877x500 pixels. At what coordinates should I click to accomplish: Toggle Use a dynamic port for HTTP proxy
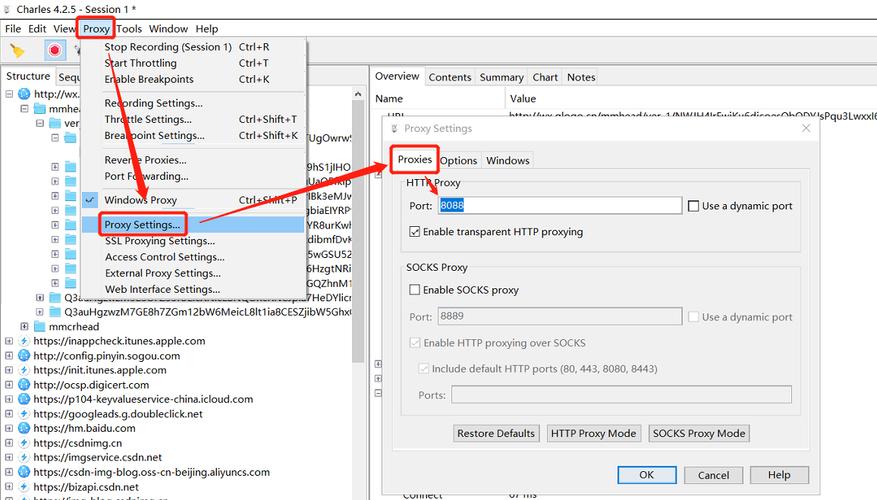click(x=693, y=206)
